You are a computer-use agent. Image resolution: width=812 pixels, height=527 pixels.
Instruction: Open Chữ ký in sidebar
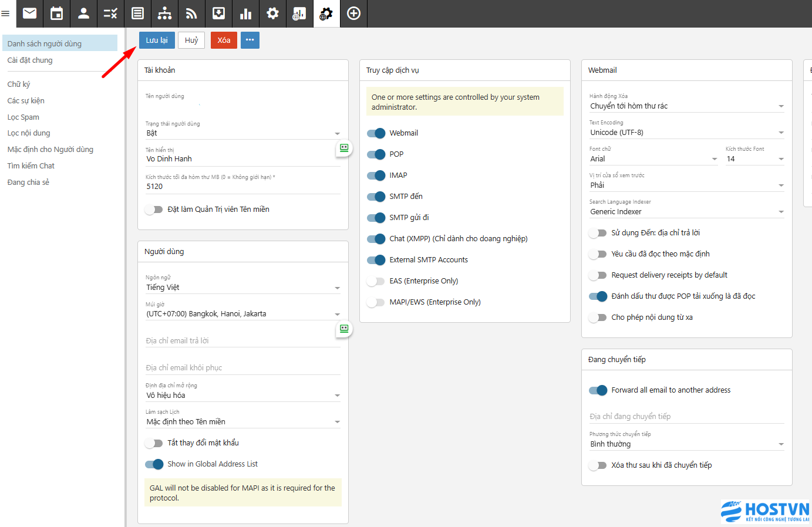pyautogui.click(x=19, y=84)
